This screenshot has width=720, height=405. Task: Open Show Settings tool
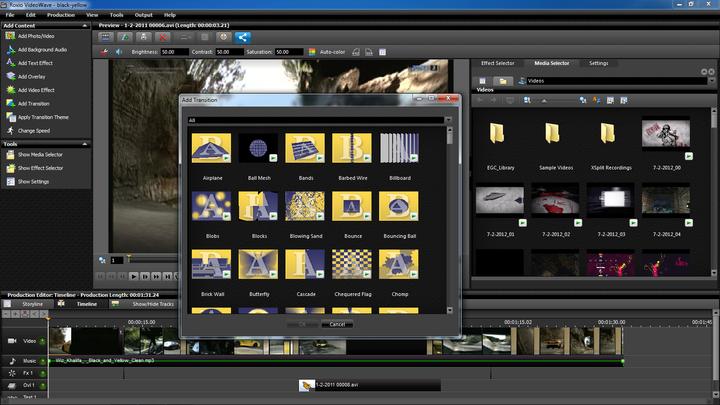click(28, 182)
